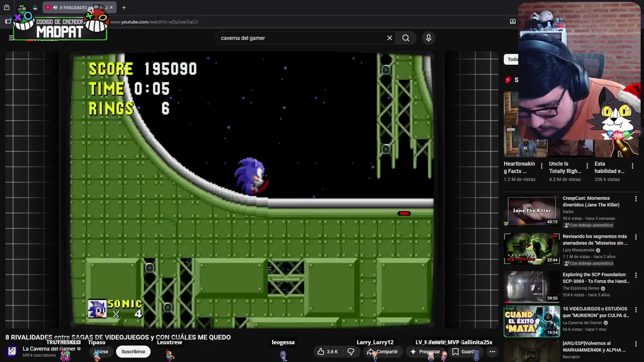Screen dimensions: 644x362
Task: Select the Todo filter chip
Action: [512, 59]
